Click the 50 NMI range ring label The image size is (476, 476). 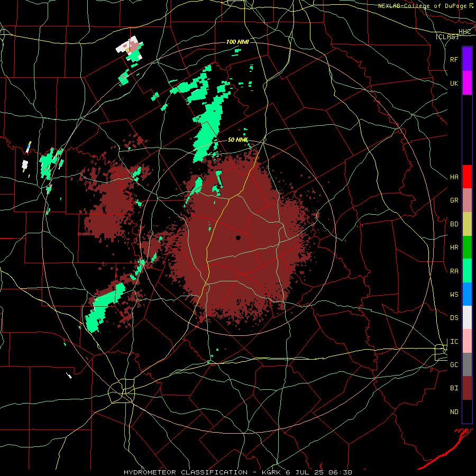coord(237,140)
